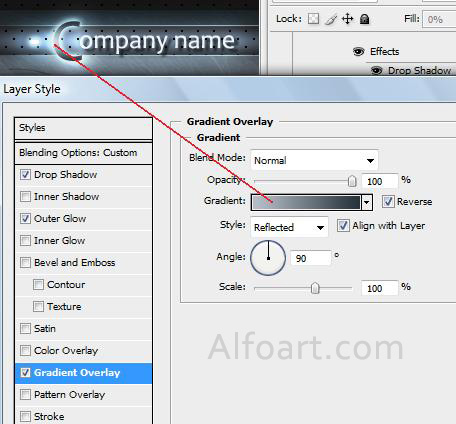Image resolution: width=456 pixels, height=424 pixels.
Task: Uncheck the Reverse gradient checkbox
Action: click(388, 201)
